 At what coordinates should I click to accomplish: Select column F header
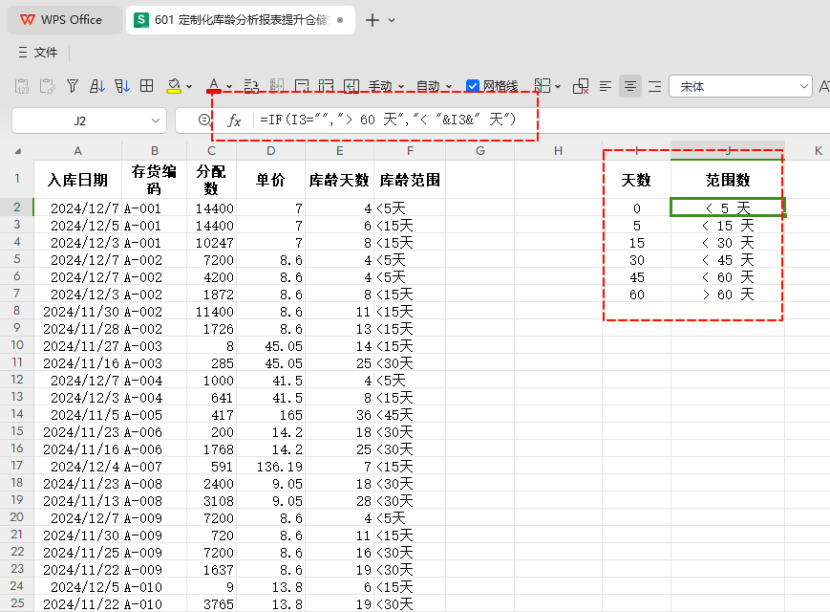click(409, 151)
